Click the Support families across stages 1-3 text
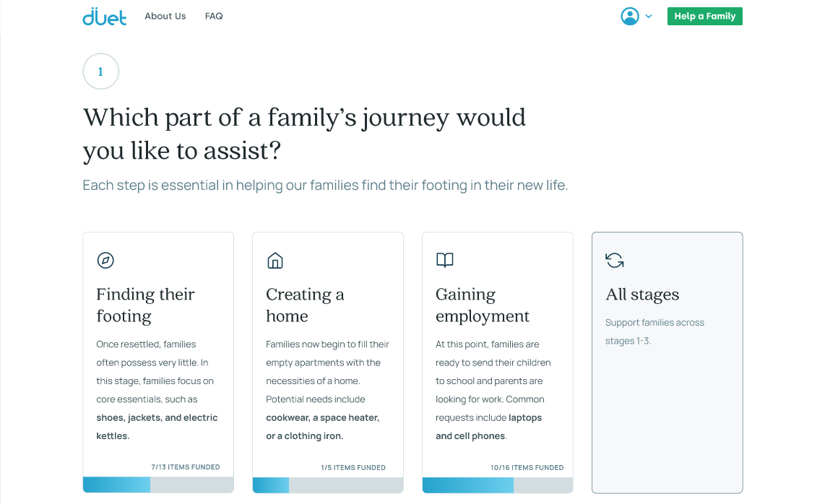The image size is (825, 504). (x=655, y=331)
